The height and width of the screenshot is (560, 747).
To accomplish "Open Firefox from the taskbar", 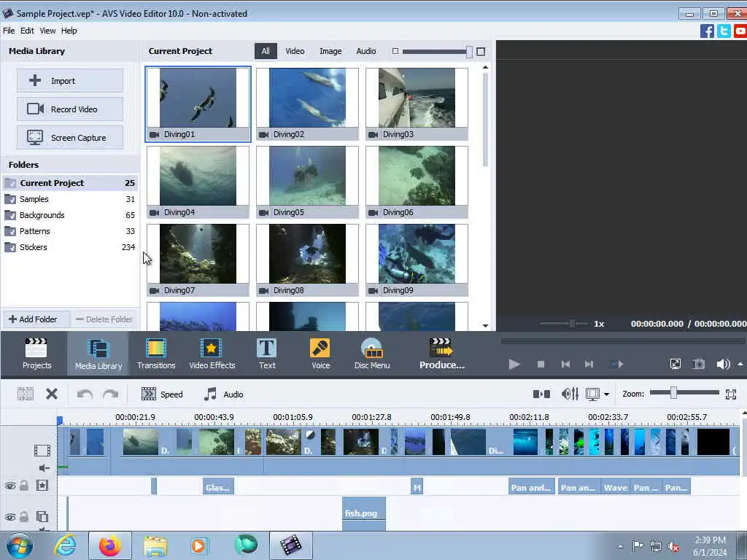I will [110, 545].
